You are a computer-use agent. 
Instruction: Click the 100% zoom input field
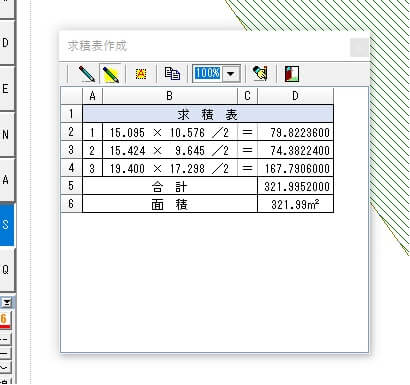(207, 73)
